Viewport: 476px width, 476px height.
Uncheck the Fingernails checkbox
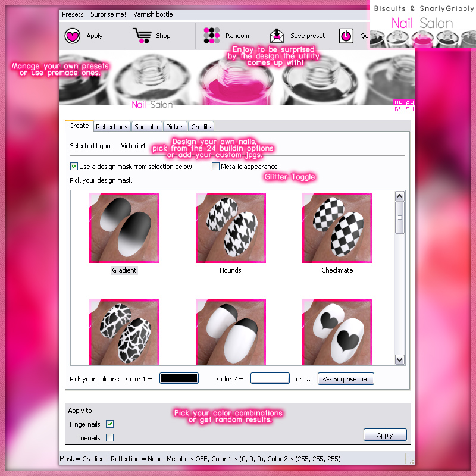point(109,424)
